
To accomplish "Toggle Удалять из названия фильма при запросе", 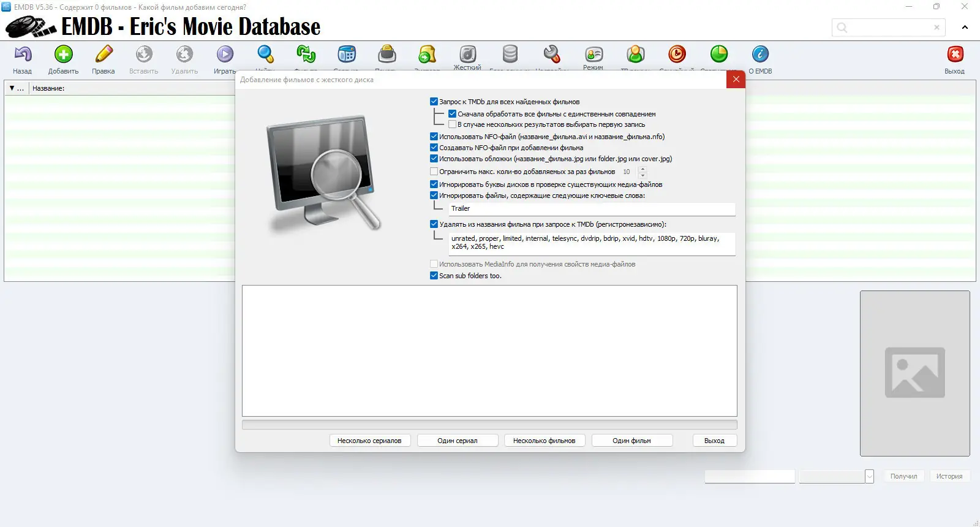I will 434,224.
